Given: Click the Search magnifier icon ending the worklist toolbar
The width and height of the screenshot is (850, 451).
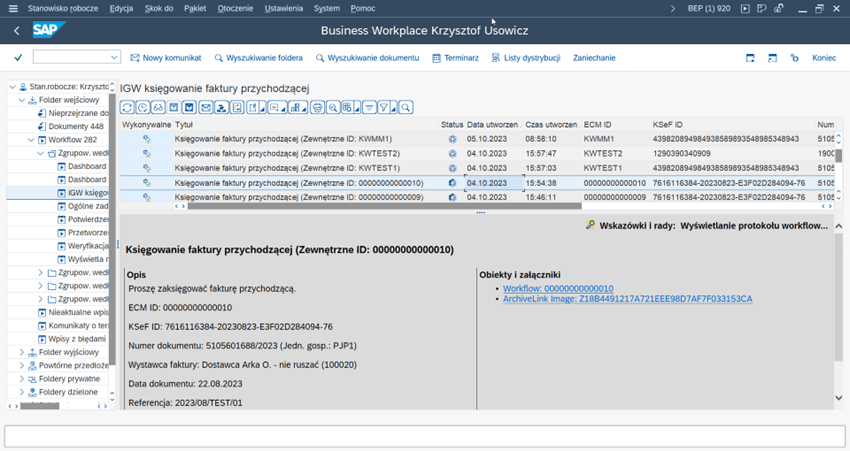Looking at the screenshot, I should 406,107.
